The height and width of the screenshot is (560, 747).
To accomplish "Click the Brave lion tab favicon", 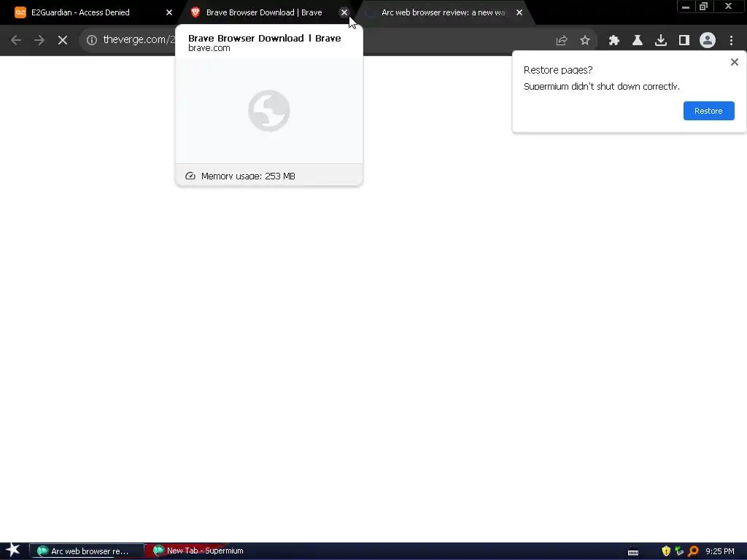I will (195, 12).
